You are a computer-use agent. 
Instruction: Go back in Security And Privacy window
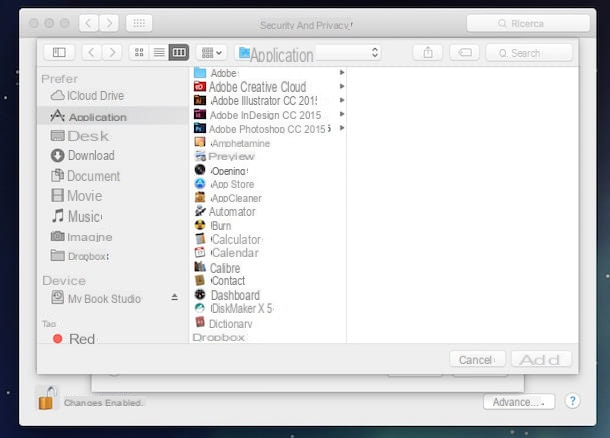pyautogui.click(x=89, y=23)
